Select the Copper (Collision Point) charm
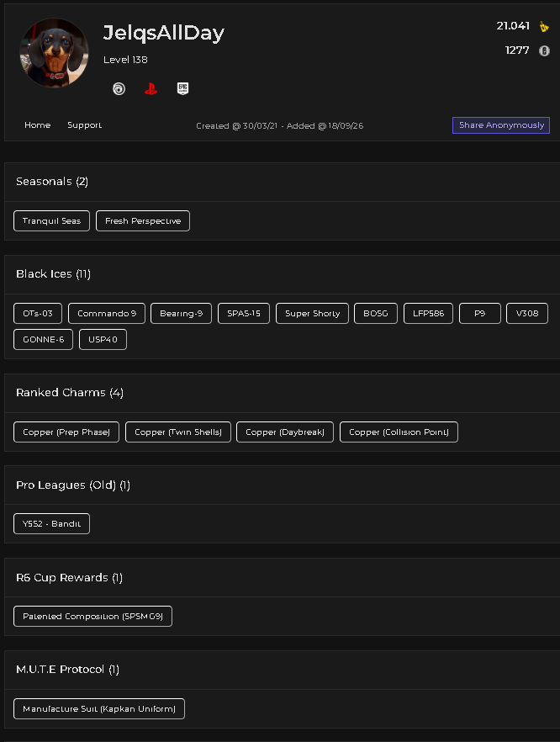This screenshot has width=560, height=742. pyautogui.click(x=399, y=432)
